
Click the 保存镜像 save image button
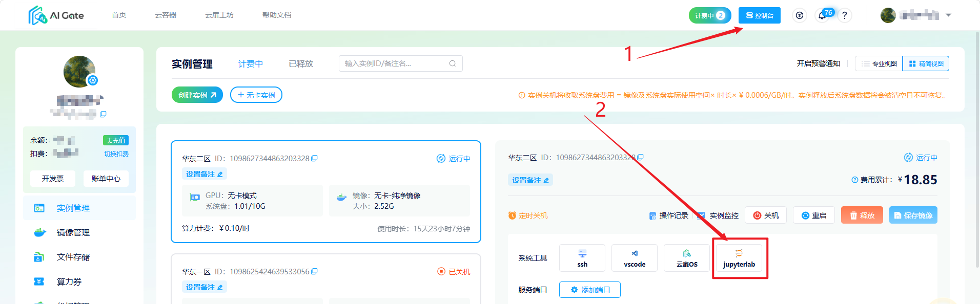[x=913, y=215]
